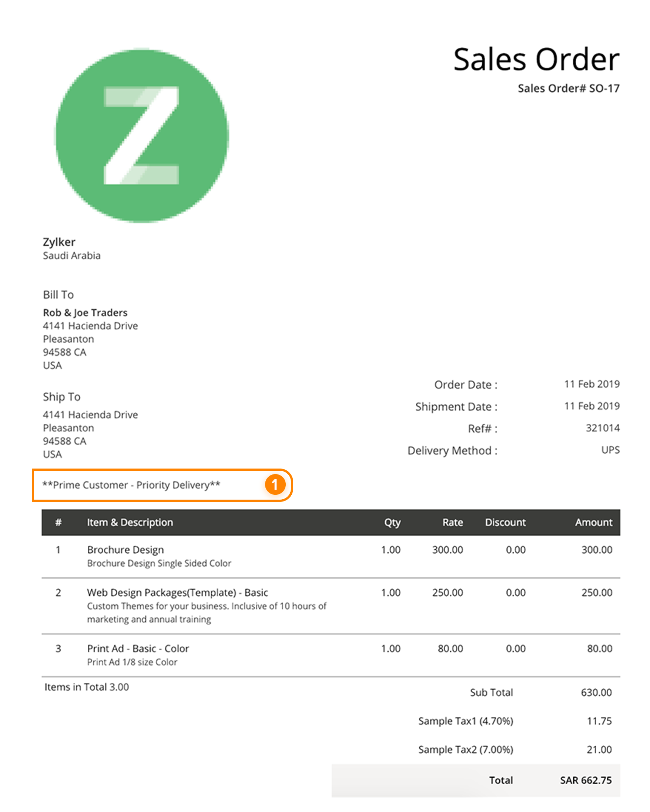Select the Sales Order# SO-17 text
This screenshot has width=650, height=812.
tap(568, 88)
